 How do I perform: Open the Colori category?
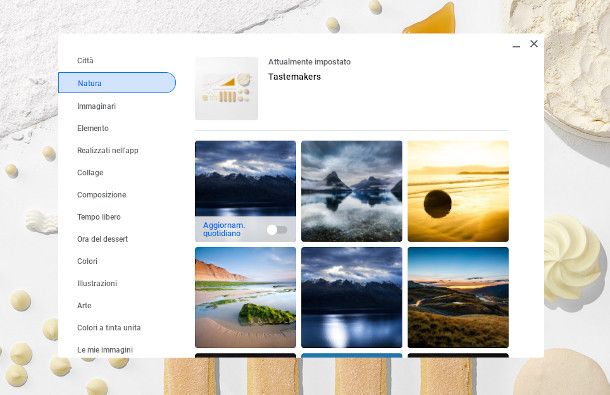[87, 261]
